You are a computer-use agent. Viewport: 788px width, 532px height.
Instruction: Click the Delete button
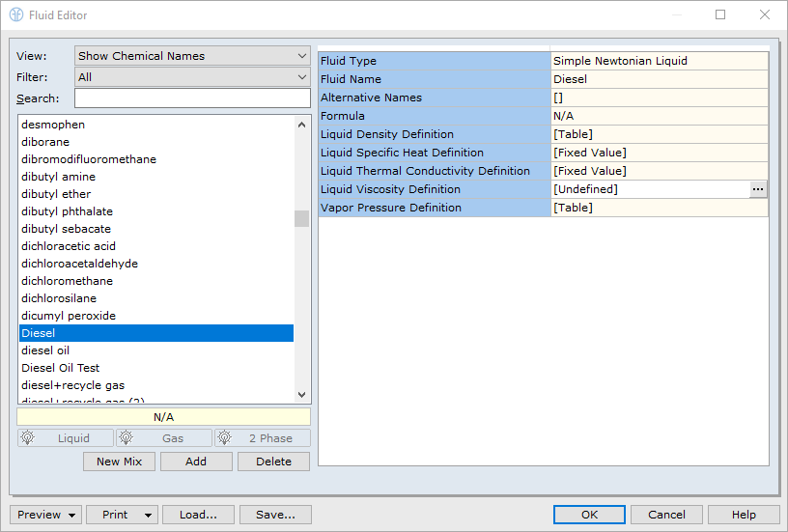point(273,462)
